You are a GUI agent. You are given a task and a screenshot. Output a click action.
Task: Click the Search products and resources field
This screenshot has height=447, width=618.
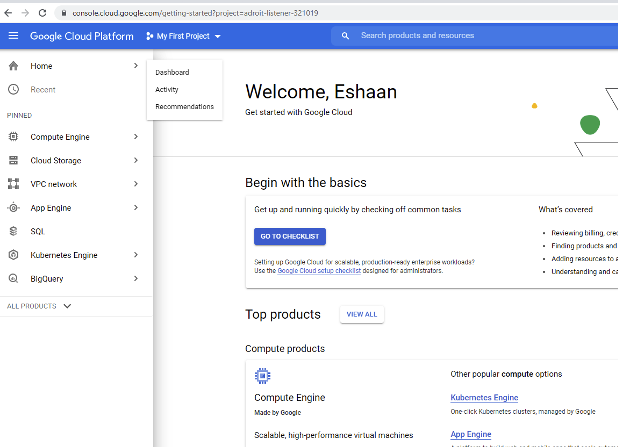[473, 36]
